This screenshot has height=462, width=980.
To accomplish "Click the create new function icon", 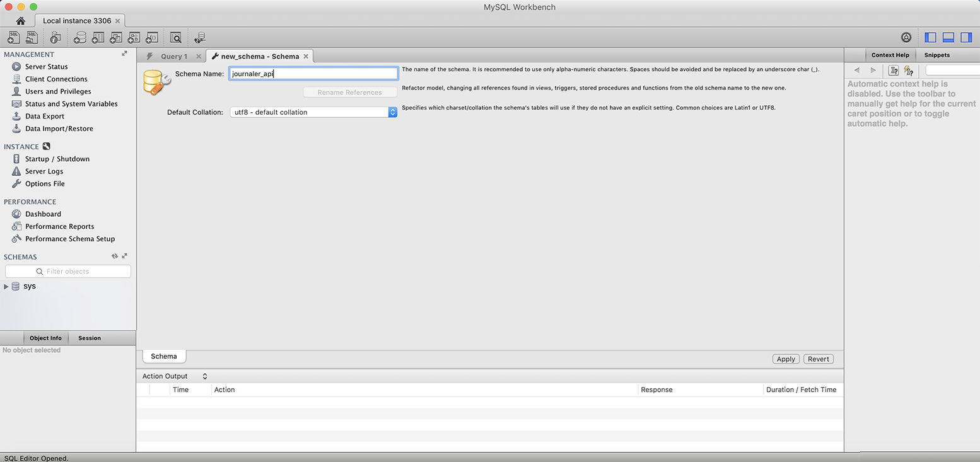I will 151,38.
